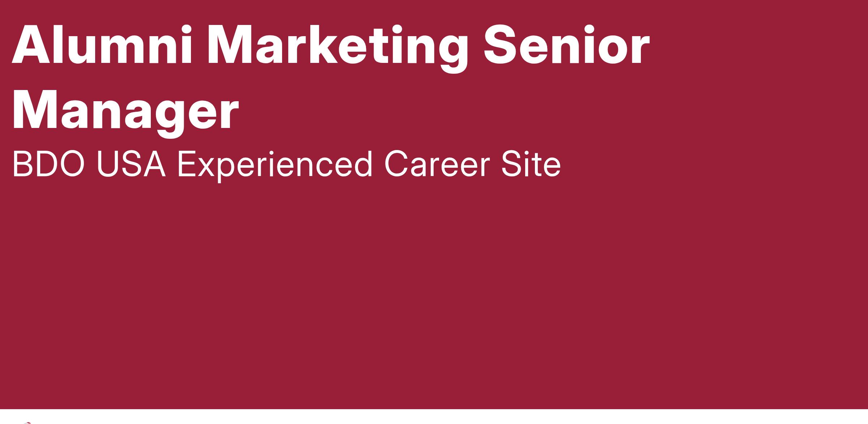Open the BDO USA Experienced Career Site link

[286, 165]
